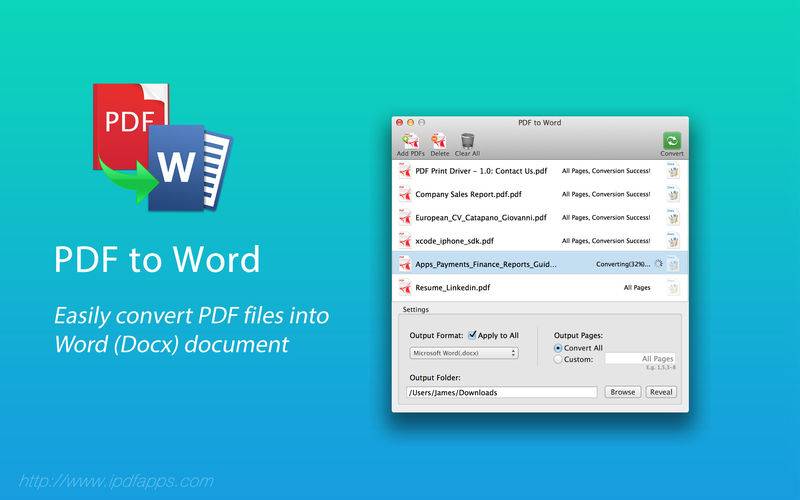Open output Docx for PDF Print Driver row
The image size is (800, 500).
point(673,171)
